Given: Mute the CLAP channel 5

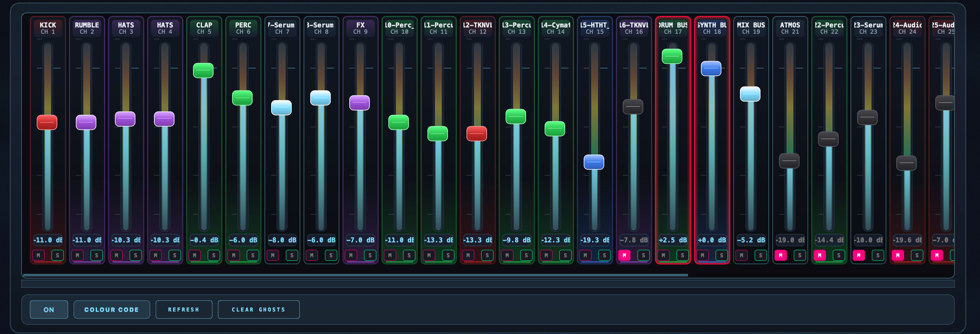Looking at the screenshot, I should [195, 255].
